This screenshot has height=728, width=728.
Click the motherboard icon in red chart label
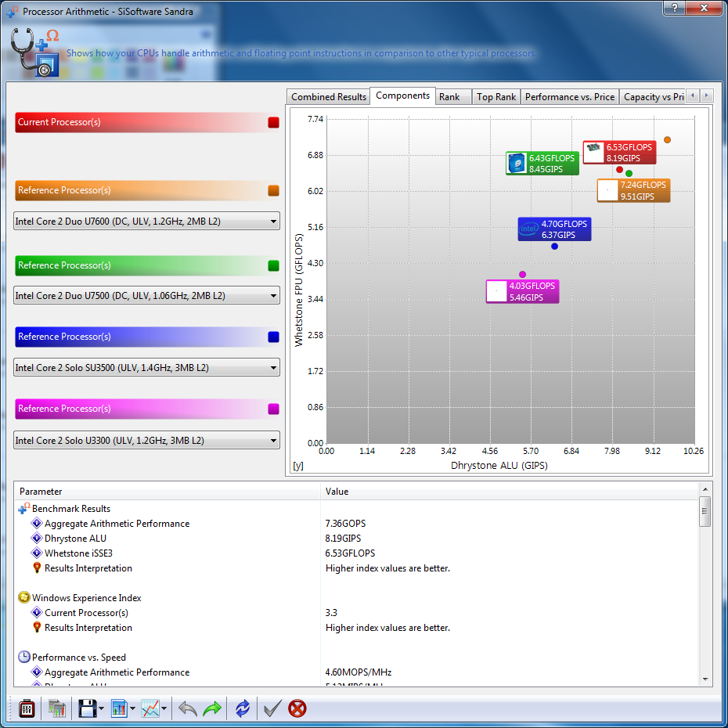(x=593, y=152)
